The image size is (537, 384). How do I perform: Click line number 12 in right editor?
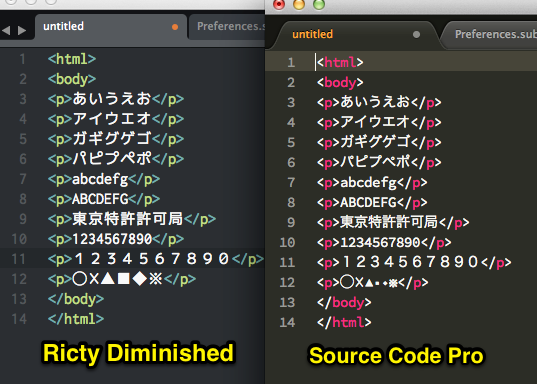pos(287,283)
